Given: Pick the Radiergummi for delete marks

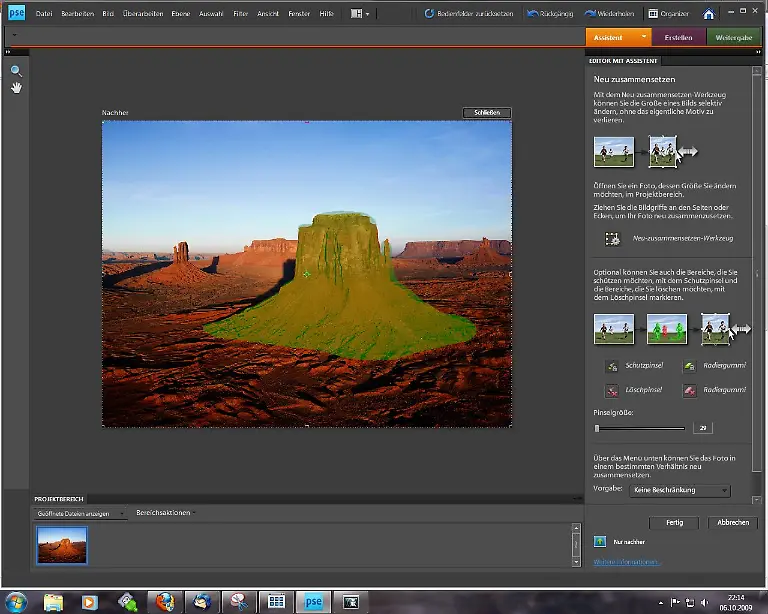Looking at the screenshot, I should tap(689, 390).
